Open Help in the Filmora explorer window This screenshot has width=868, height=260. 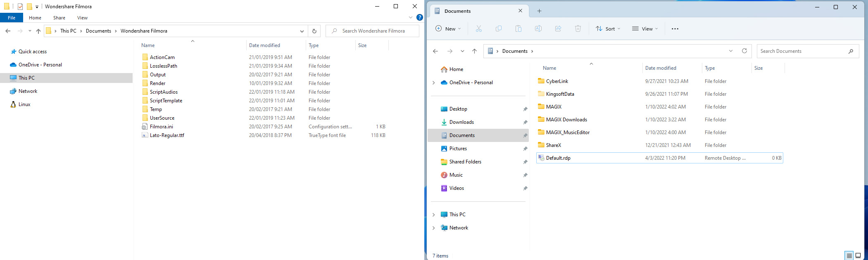[x=420, y=17]
